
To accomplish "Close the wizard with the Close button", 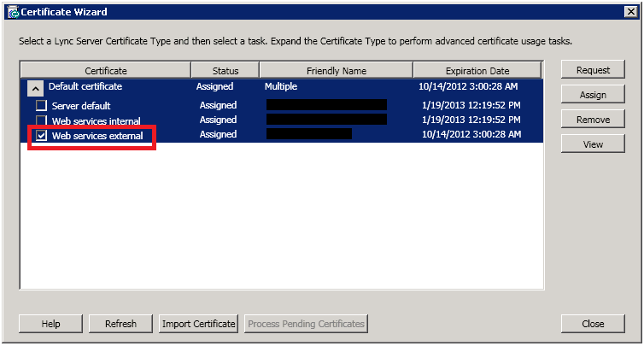I will pos(593,324).
